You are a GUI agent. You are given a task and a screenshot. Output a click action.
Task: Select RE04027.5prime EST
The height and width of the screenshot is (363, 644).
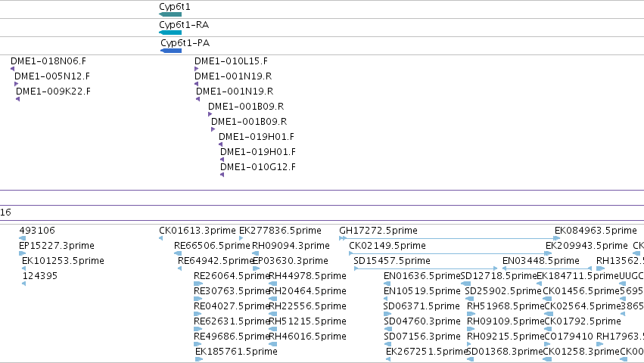coord(232,307)
